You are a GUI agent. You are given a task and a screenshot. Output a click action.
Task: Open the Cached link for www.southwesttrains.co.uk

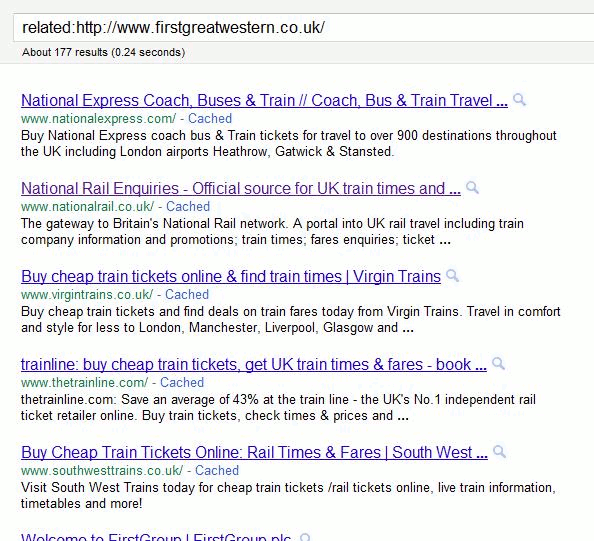(217, 471)
